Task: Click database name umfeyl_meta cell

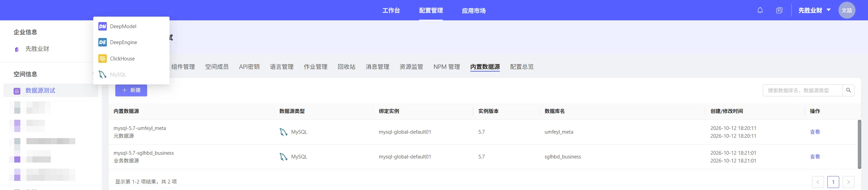Action: pos(559,132)
